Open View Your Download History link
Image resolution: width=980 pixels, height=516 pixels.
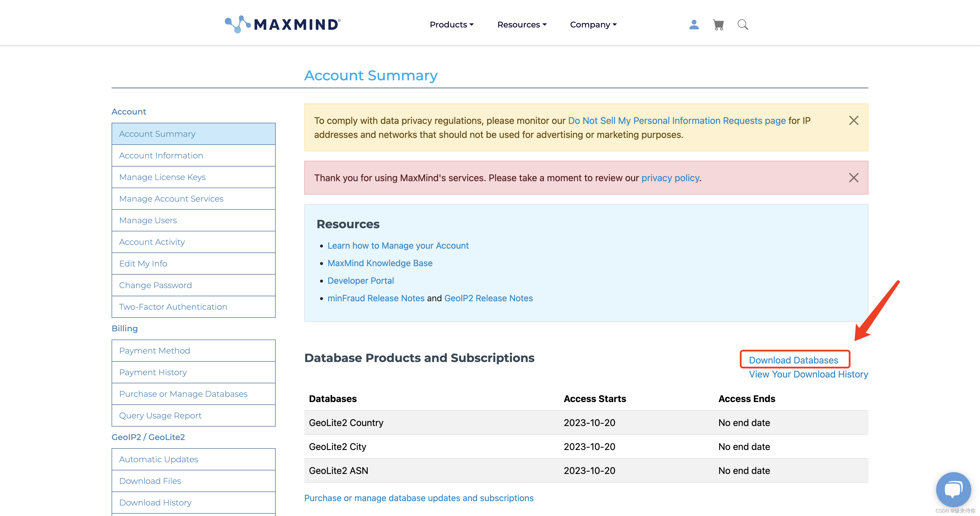[808, 374]
